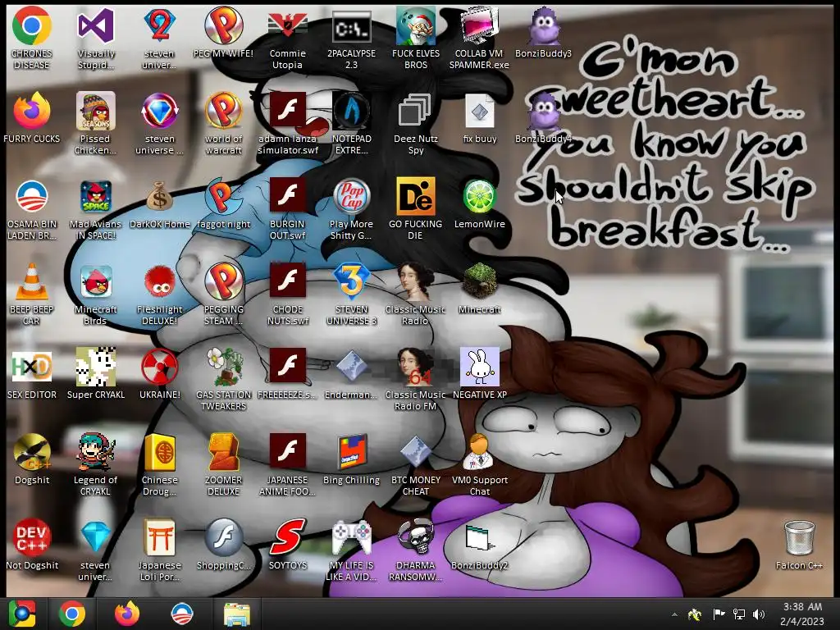Open Classic Music Radio FM icon
Image resolution: width=840 pixels, height=630 pixels.
pyautogui.click(x=416, y=367)
